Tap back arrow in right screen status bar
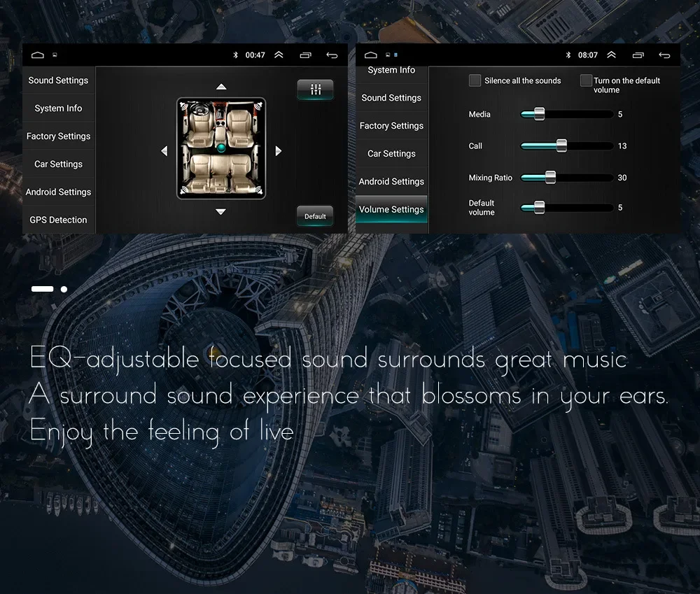 click(x=664, y=55)
